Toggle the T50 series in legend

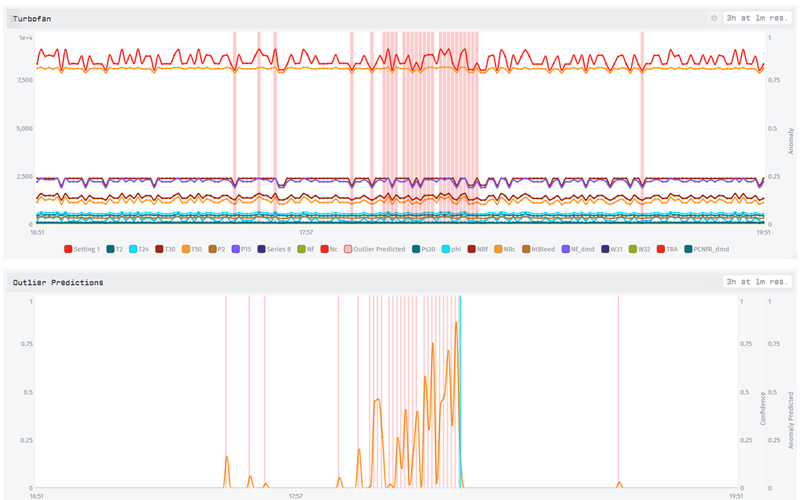coord(192,249)
